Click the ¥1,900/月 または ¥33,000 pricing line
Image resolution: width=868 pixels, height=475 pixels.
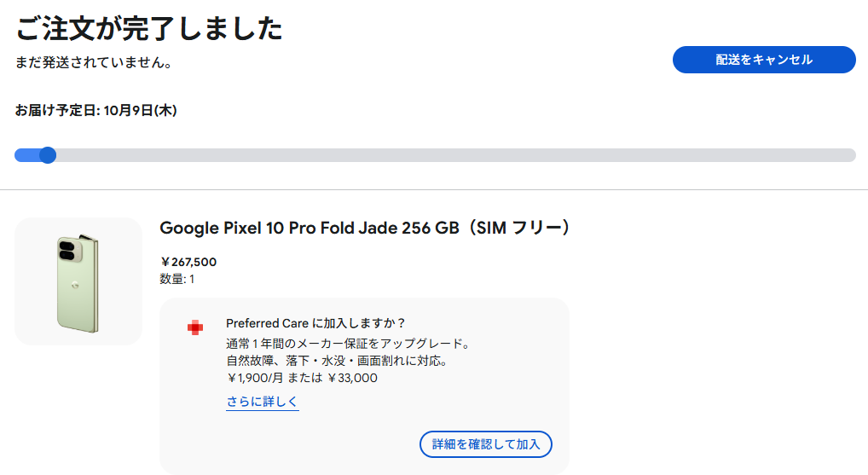(x=302, y=378)
